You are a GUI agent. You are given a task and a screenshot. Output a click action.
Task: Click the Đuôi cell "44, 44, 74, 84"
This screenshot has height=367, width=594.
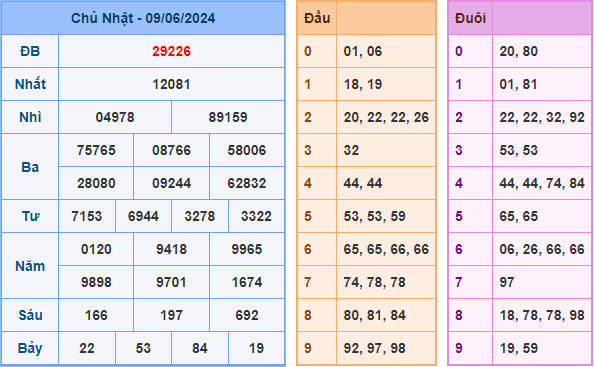(x=542, y=183)
